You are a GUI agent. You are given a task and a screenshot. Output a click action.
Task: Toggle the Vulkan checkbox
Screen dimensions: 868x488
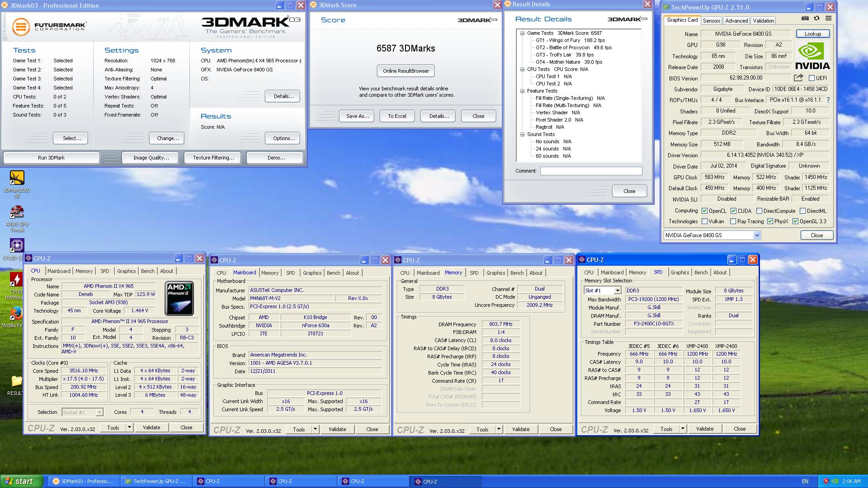tap(704, 221)
